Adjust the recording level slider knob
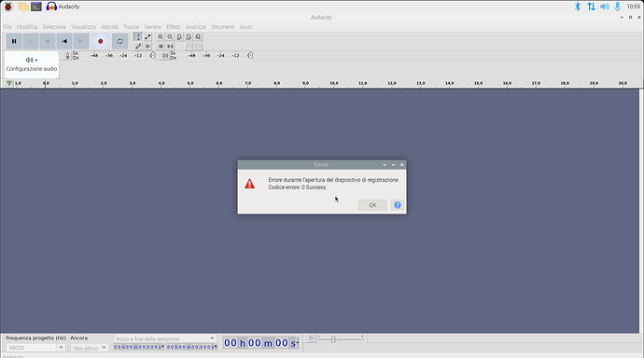The height and width of the screenshot is (358, 644). pyautogui.click(x=152, y=55)
